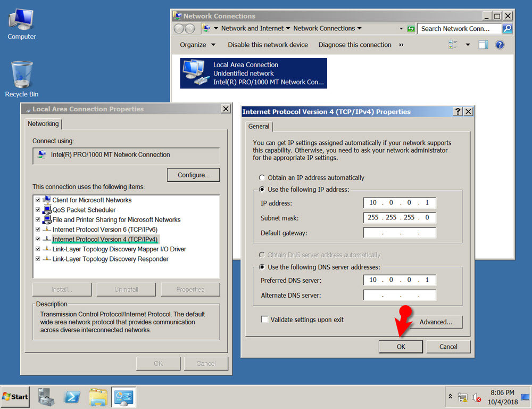The image size is (532, 409).
Task: Click the Subnet mask field
Action: 400,218
